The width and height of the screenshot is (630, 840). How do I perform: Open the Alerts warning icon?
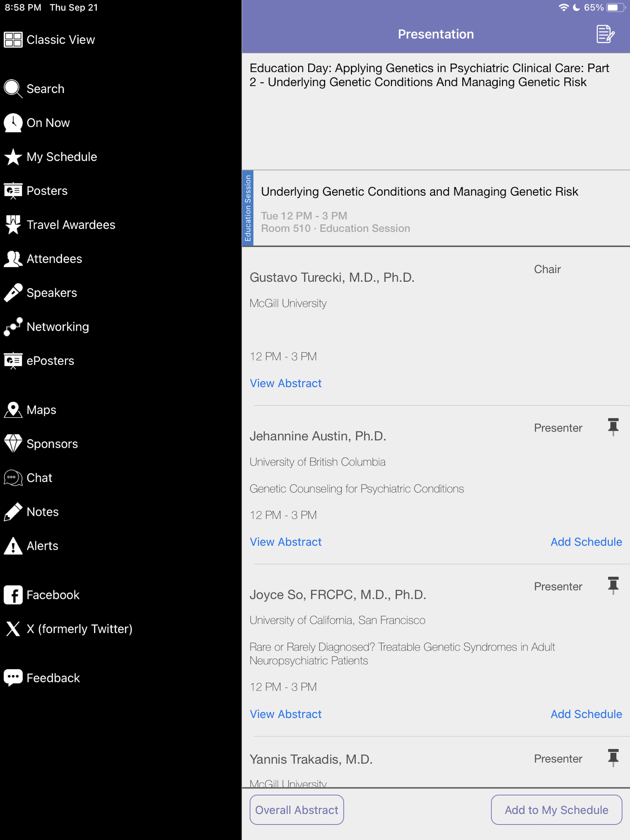pyautogui.click(x=13, y=546)
